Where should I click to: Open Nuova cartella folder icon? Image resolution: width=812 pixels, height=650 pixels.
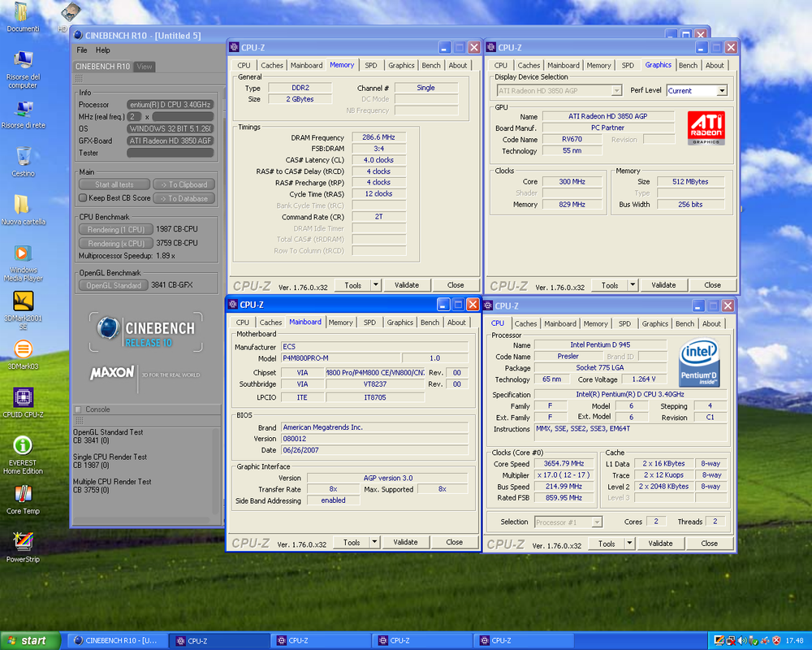click(x=23, y=210)
